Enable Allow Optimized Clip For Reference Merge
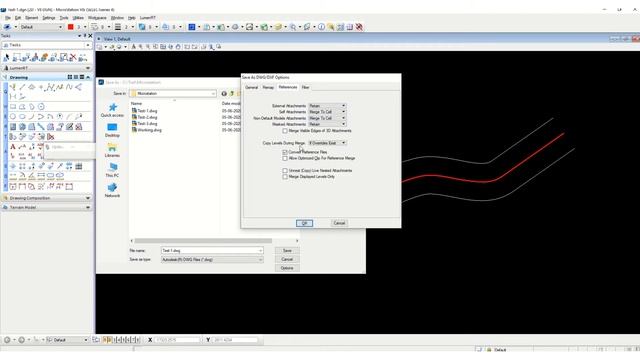The width and height of the screenshot is (640, 360). coord(285,158)
